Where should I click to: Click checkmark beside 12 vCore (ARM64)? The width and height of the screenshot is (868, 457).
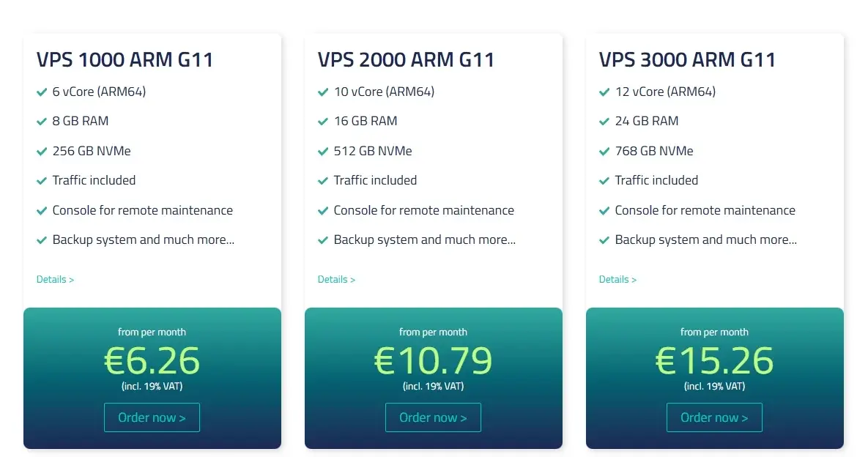coord(604,92)
